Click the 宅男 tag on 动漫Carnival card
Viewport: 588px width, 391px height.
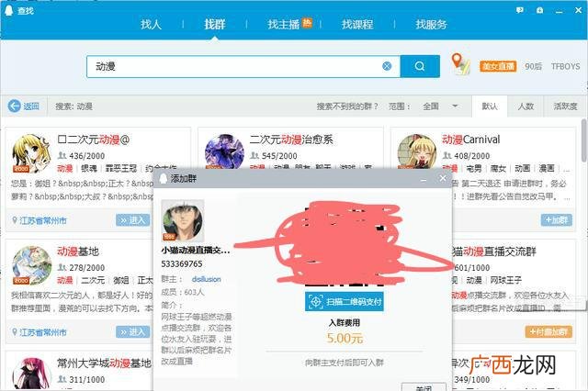coord(474,169)
